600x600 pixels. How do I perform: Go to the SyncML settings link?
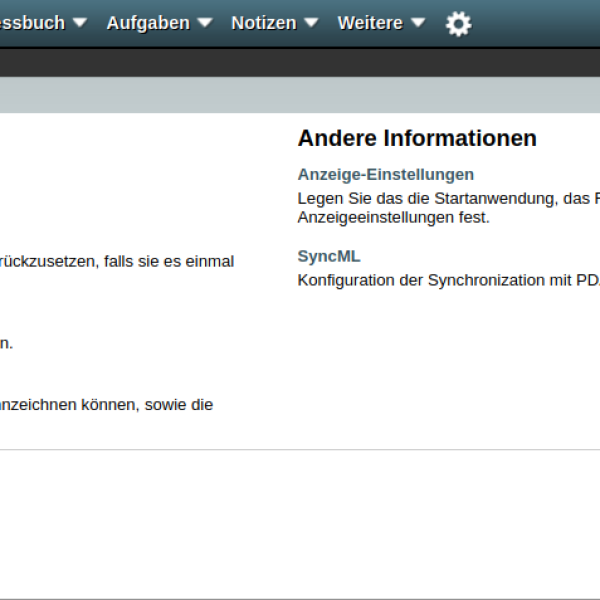328,256
